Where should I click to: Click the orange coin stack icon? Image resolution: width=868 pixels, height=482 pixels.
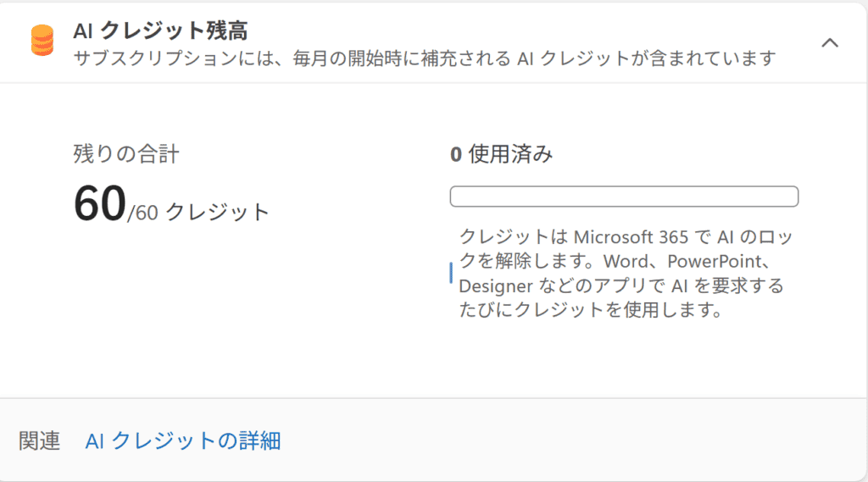[x=42, y=41]
